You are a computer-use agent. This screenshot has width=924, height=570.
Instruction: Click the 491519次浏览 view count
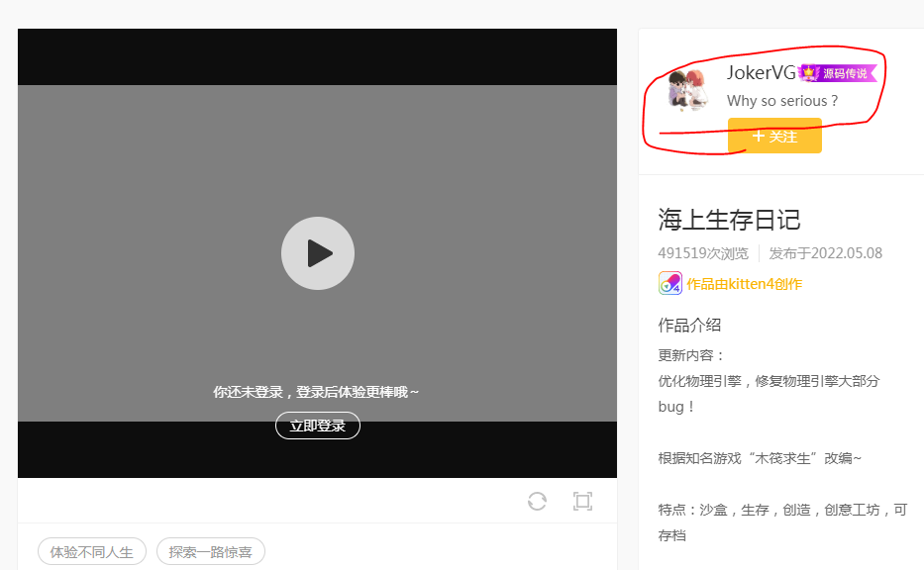[703, 253]
